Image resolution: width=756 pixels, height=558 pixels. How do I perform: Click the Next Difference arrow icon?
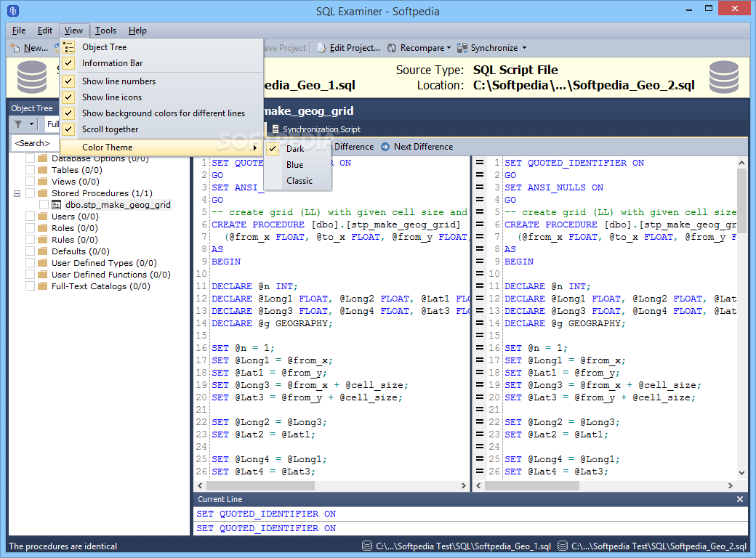click(385, 147)
